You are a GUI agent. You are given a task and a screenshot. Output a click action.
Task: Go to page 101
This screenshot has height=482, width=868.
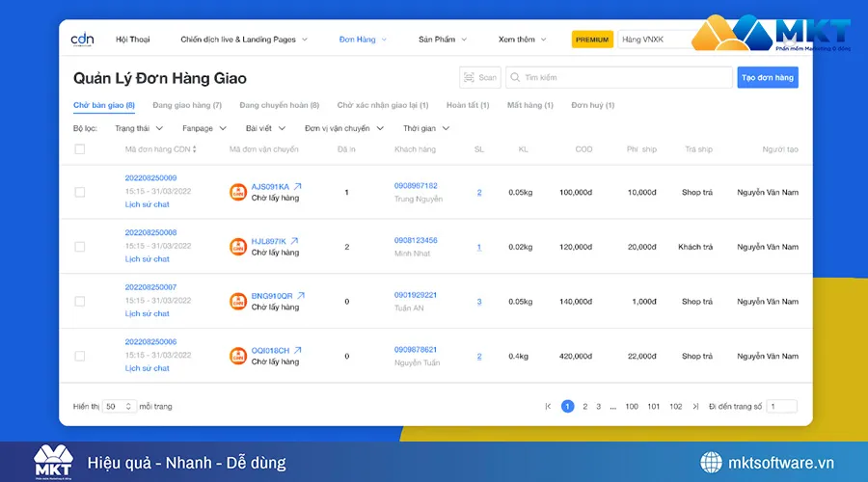tap(654, 406)
